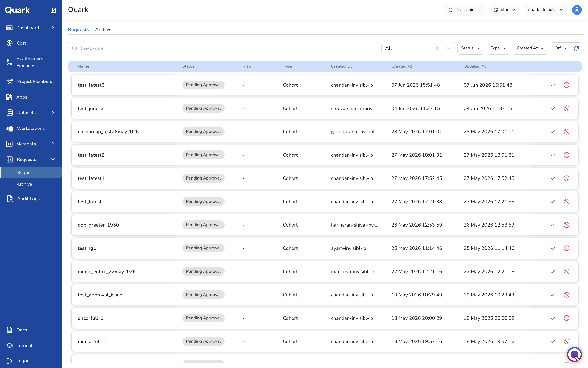The width and height of the screenshot is (588, 368).
Task: Click the Quark logo
Action: click(x=17, y=10)
